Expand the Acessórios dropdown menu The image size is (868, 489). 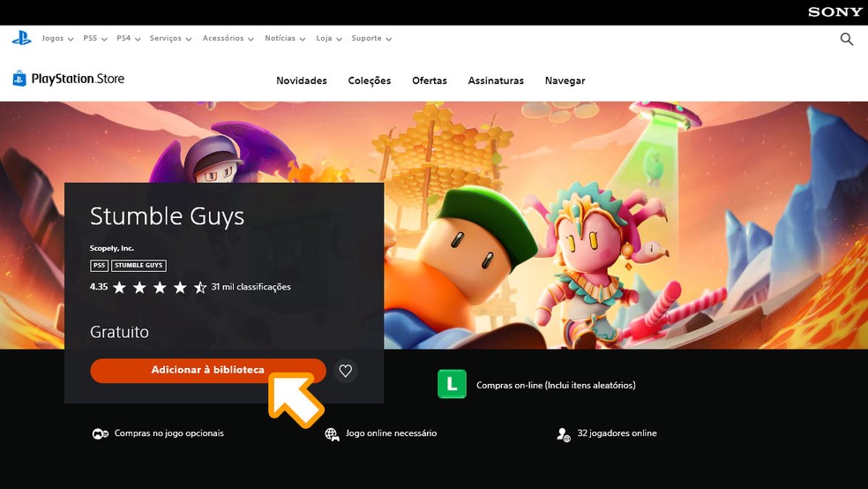point(228,38)
